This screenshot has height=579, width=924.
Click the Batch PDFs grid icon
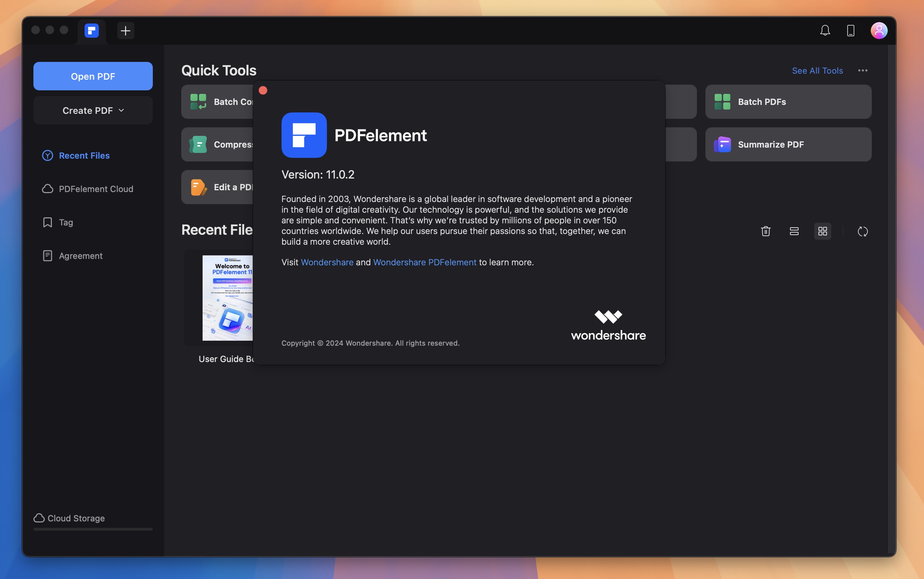point(722,102)
